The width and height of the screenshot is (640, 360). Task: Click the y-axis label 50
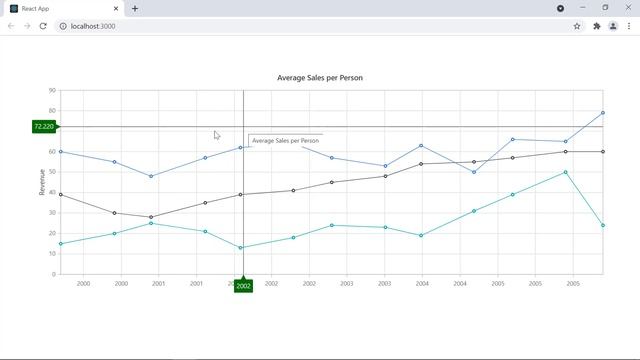click(52, 172)
